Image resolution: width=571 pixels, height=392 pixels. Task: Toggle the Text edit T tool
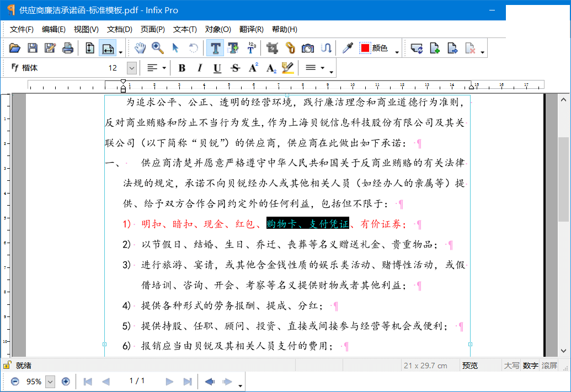(x=215, y=48)
